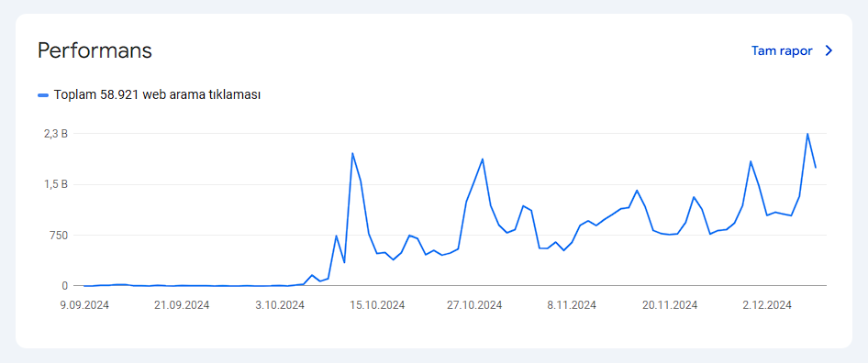Image resolution: width=868 pixels, height=363 pixels.
Task: Click the 2.12.2024 date label
Action: click(767, 305)
